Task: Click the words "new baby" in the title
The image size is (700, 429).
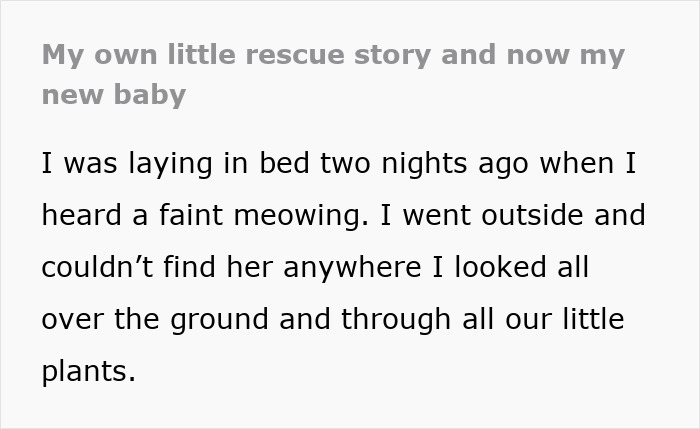Action: click(114, 94)
